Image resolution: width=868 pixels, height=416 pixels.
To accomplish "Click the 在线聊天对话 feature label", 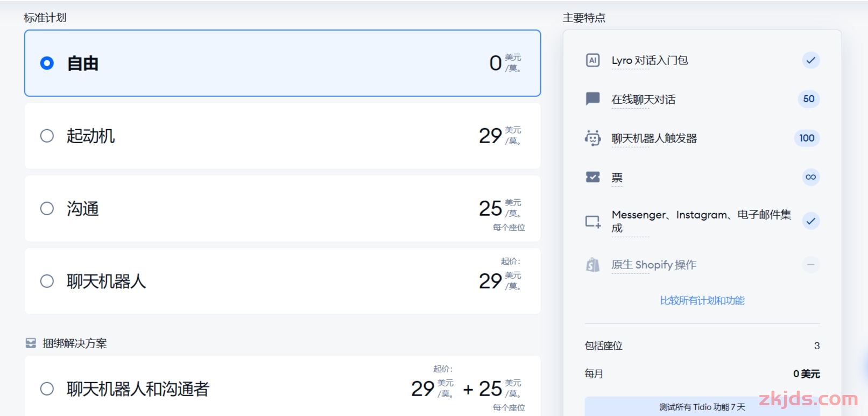I will (x=643, y=100).
